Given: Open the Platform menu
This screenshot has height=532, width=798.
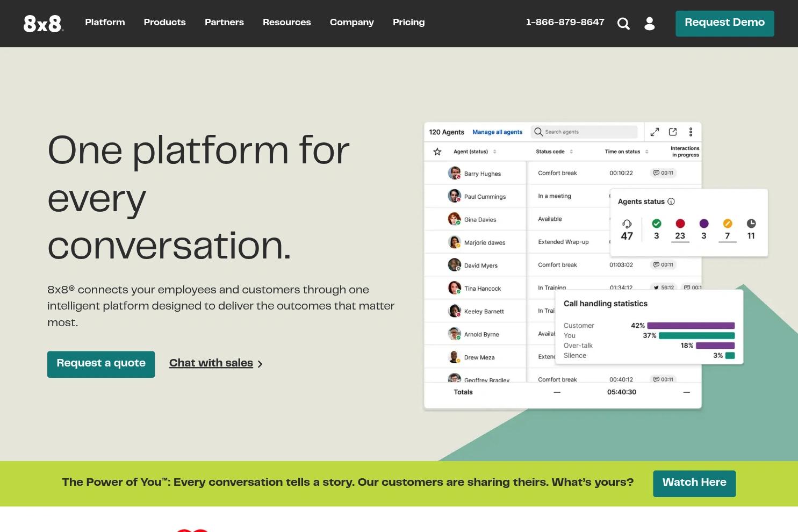Looking at the screenshot, I should point(105,23).
